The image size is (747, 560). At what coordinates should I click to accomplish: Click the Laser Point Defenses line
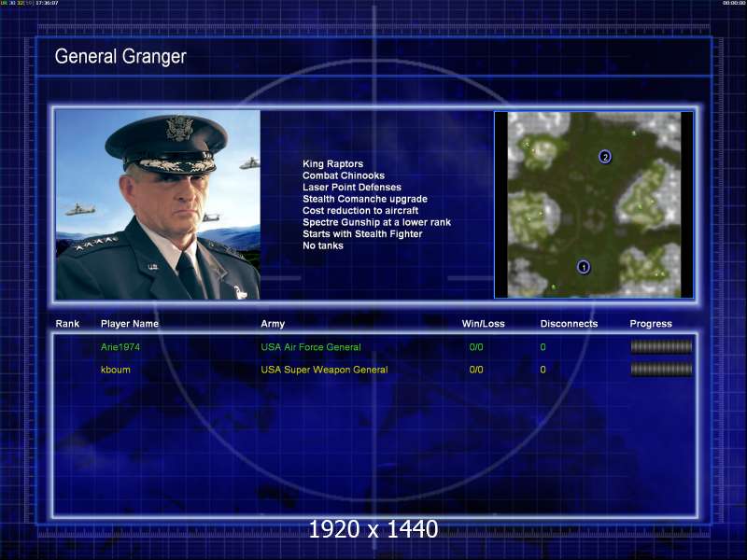(x=352, y=188)
